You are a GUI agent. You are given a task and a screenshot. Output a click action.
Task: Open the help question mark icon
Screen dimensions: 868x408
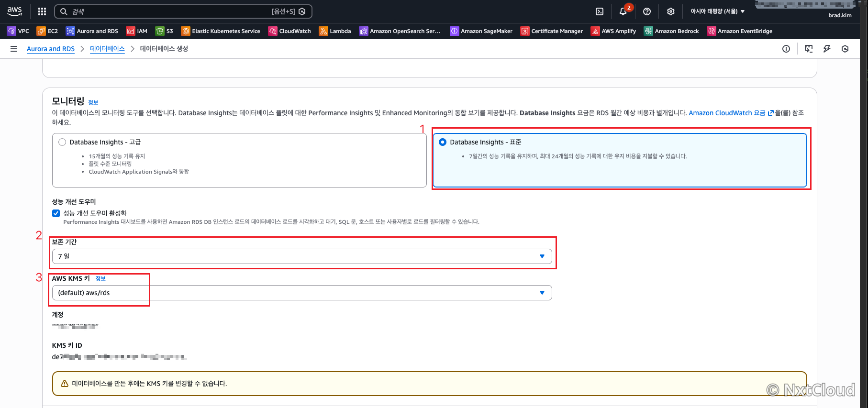(647, 11)
